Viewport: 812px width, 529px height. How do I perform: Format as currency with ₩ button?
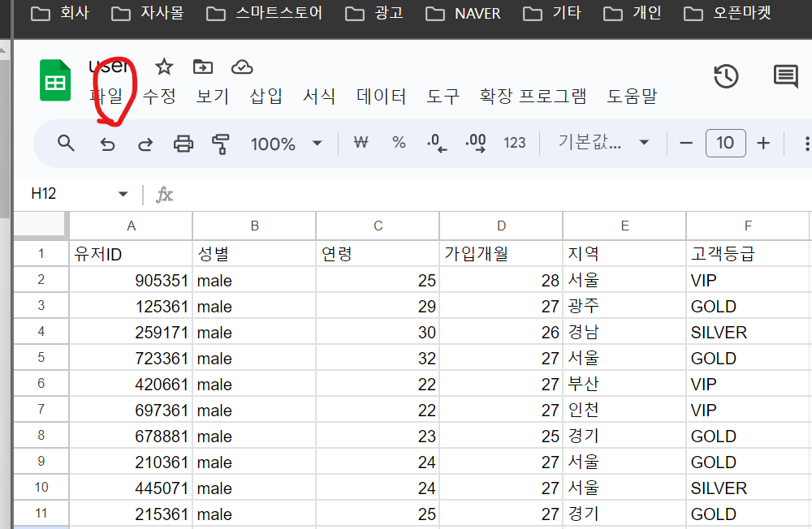[x=361, y=142]
